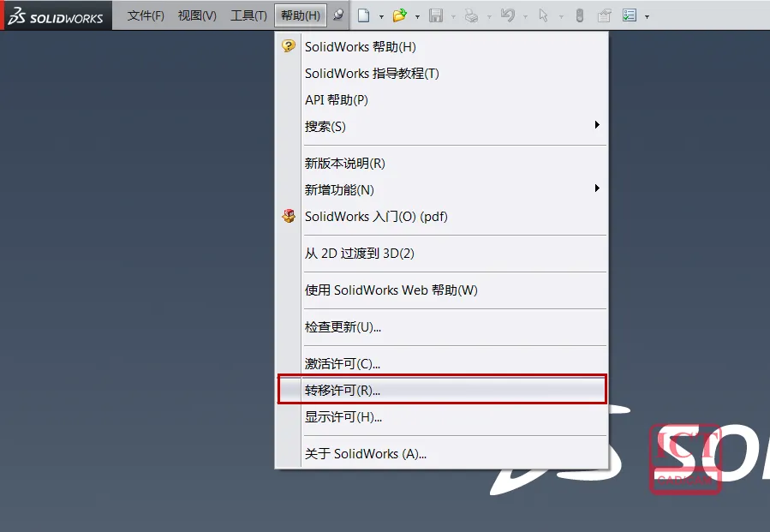Choose the Select cursor tool

click(x=543, y=15)
